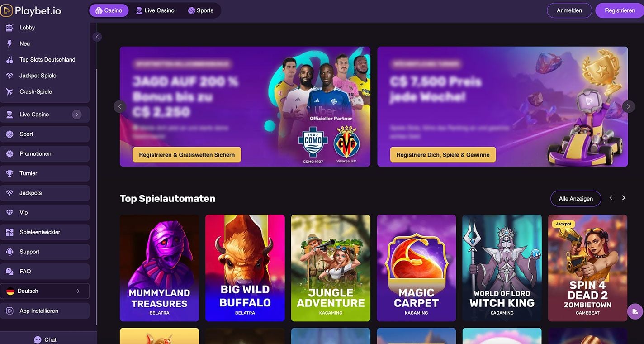Open the Deutsch language dropdown
The height and width of the screenshot is (344, 644).
45,291
